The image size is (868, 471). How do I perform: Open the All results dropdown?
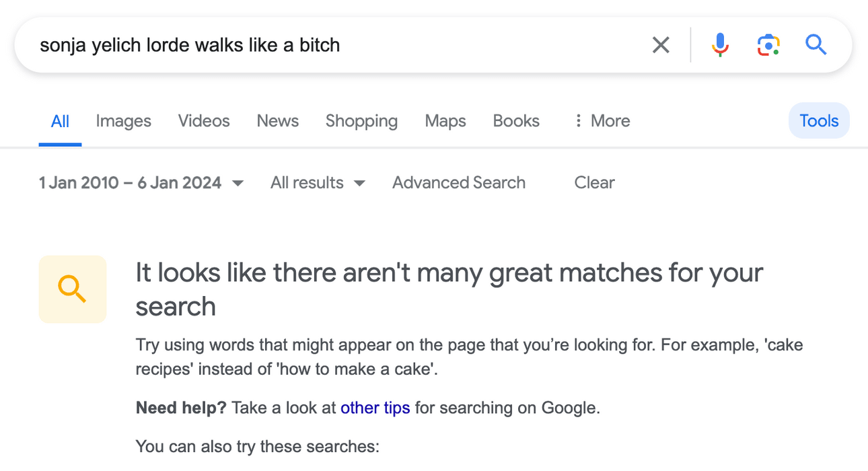pyautogui.click(x=318, y=183)
